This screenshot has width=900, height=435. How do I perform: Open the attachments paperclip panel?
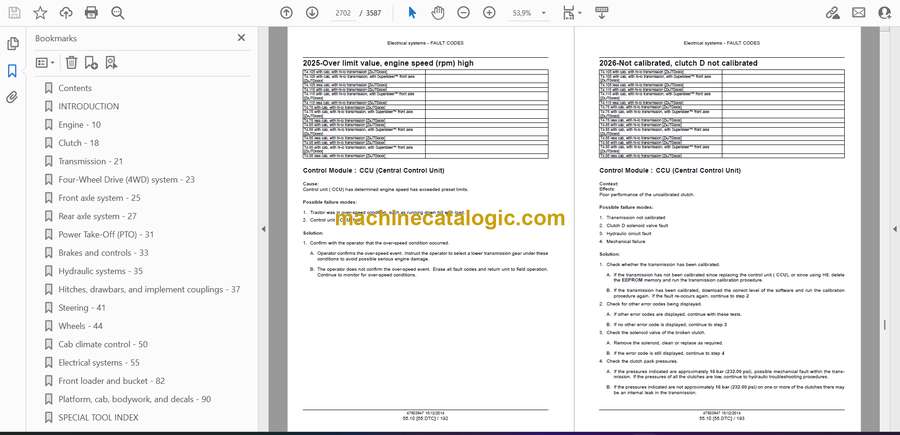(x=13, y=98)
